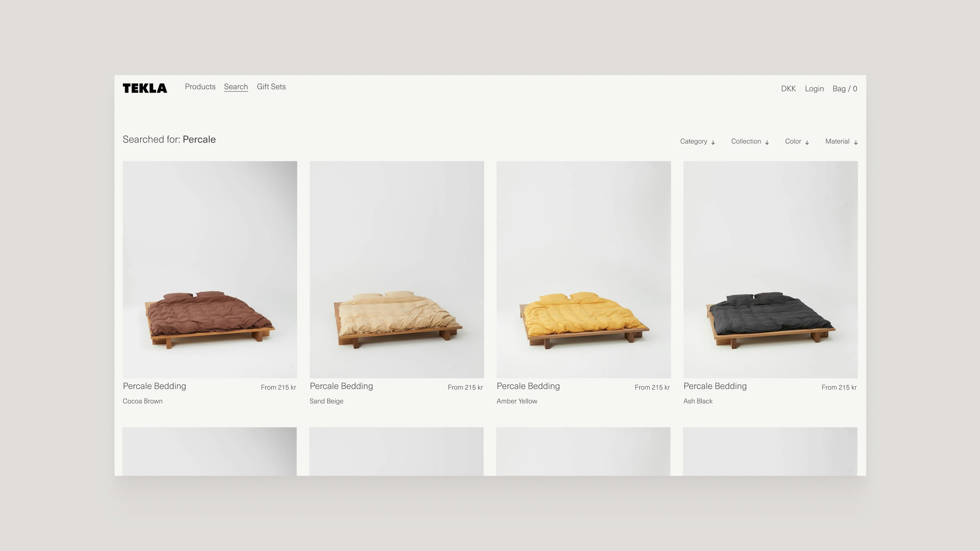Expand the Category filter
The height and width of the screenshot is (551, 980).
click(x=698, y=141)
